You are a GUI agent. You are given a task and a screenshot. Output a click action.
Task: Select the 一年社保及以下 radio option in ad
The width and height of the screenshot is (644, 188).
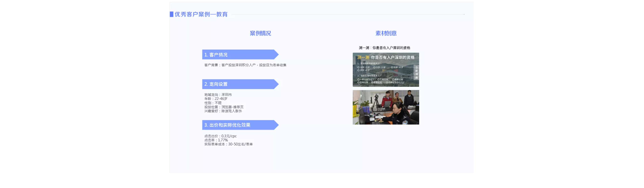pyautogui.click(x=366, y=80)
